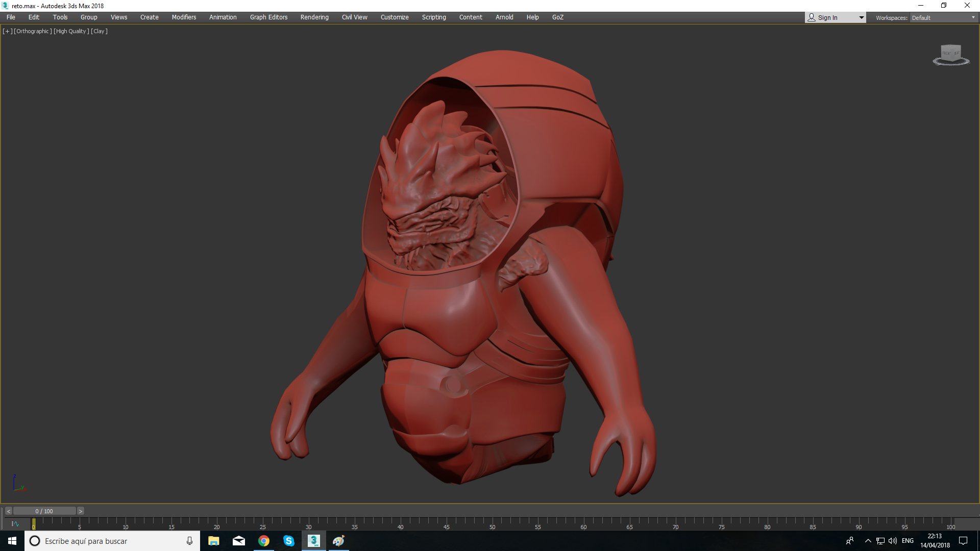Viewport: 980px width, 551px height.
Task: Open the Mail app taskbar icon
Action: click(x=239, y=541)
